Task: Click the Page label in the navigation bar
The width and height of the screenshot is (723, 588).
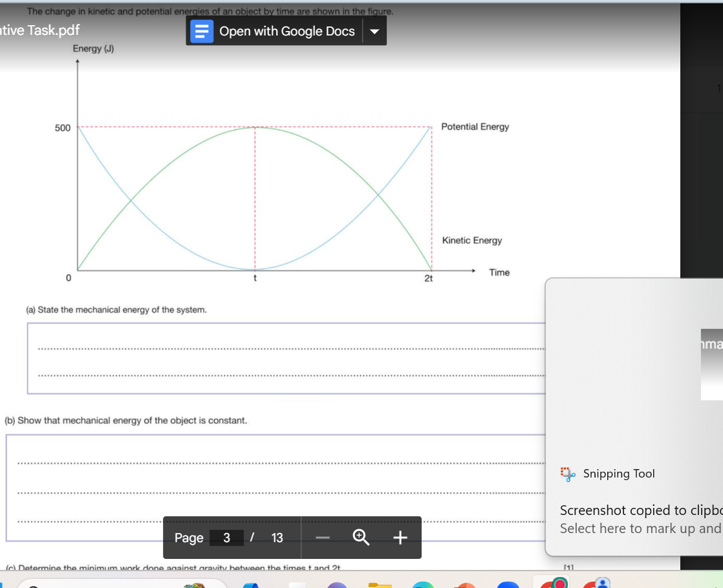Action: 188,538
